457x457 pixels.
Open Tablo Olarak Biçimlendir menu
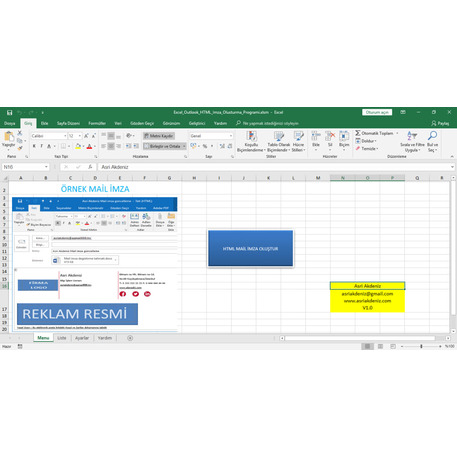279,141
